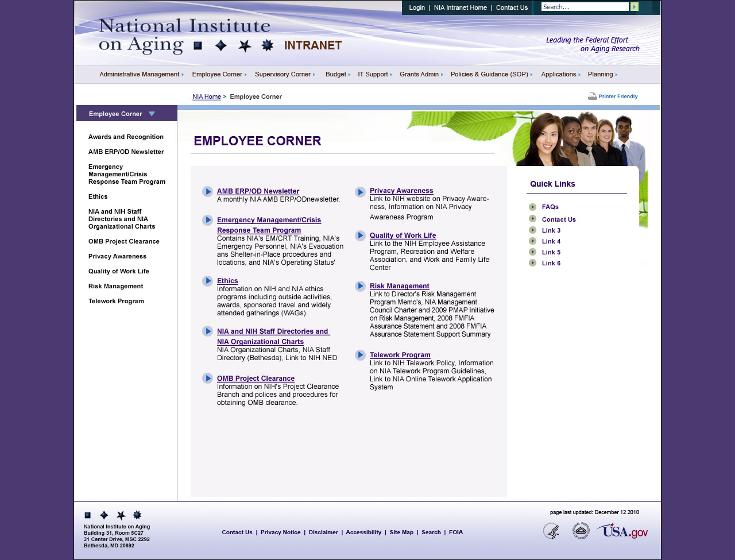
Task: Click the bullet icon next to FAQs
Action: pyautogui.click(x=532, y=207)
